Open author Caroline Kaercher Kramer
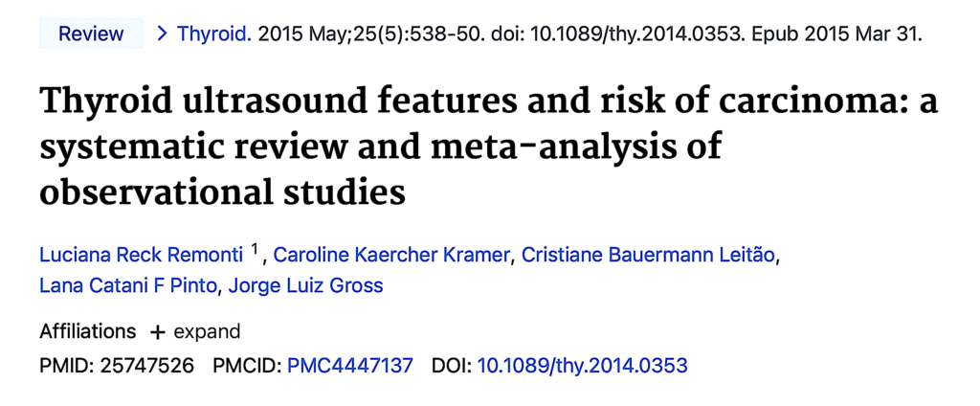 tap(394, 256)
